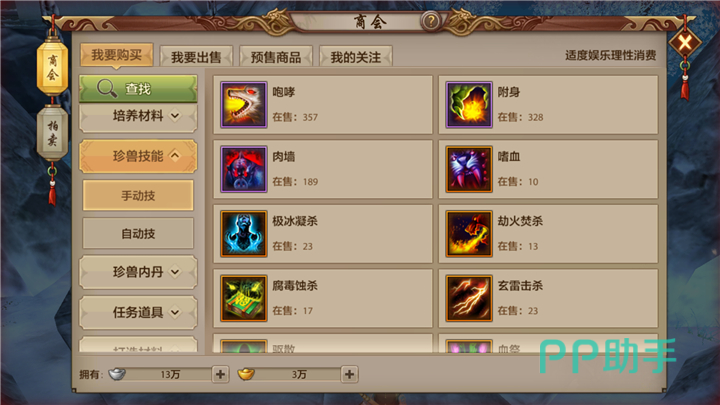Screen dimensions: 720x405
Task: Select the 手动技 subcategory
Action: tap(138, 196)
